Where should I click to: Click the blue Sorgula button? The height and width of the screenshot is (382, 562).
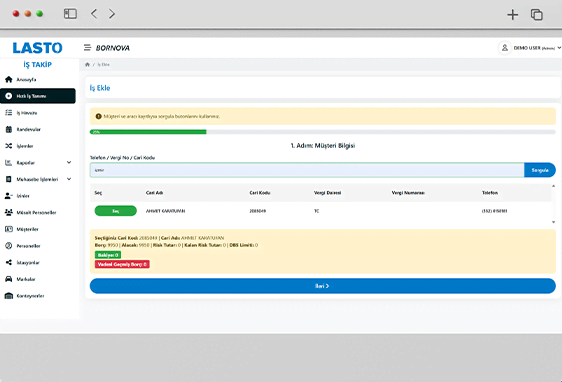pyautogui.click(x=540, y=170)
